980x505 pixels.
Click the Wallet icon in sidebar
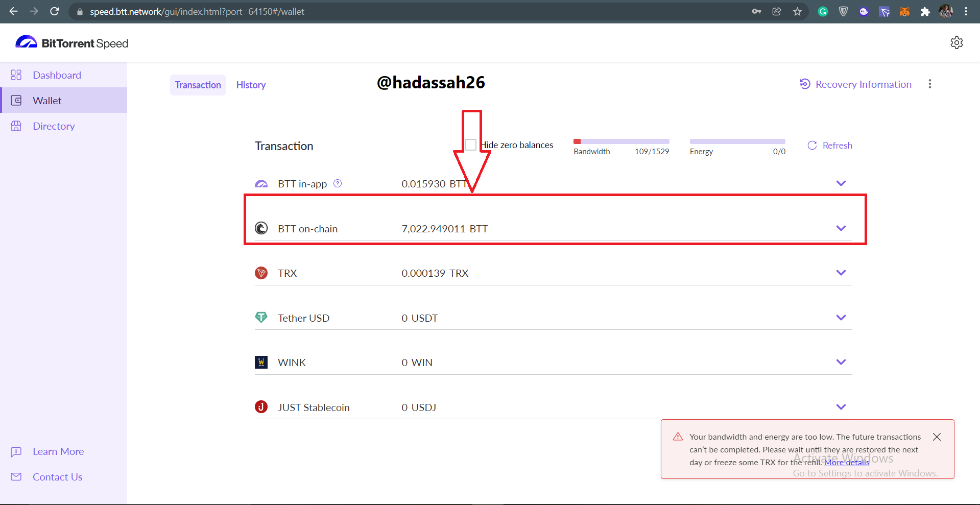[16, 101]
